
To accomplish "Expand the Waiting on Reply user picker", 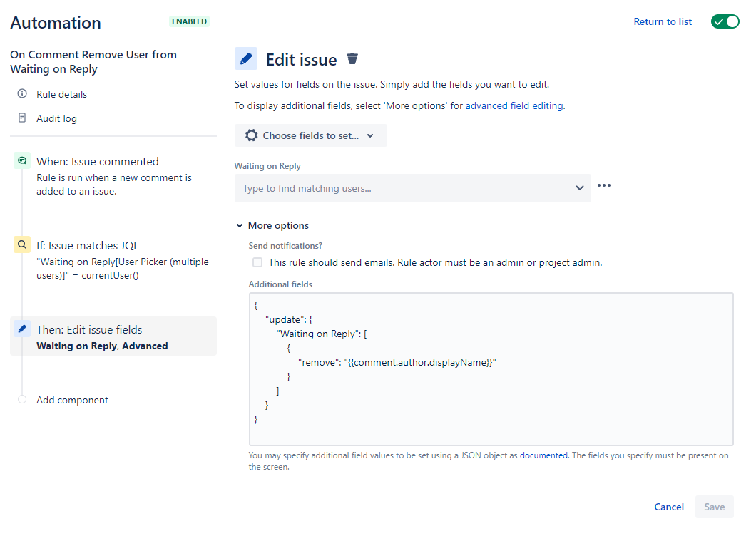I will click(413, 188).
